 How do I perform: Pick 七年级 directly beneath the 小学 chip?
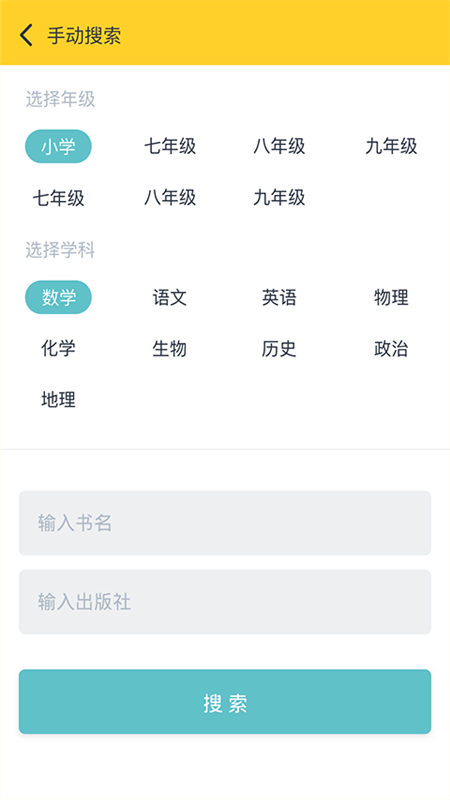click(58, 197)
